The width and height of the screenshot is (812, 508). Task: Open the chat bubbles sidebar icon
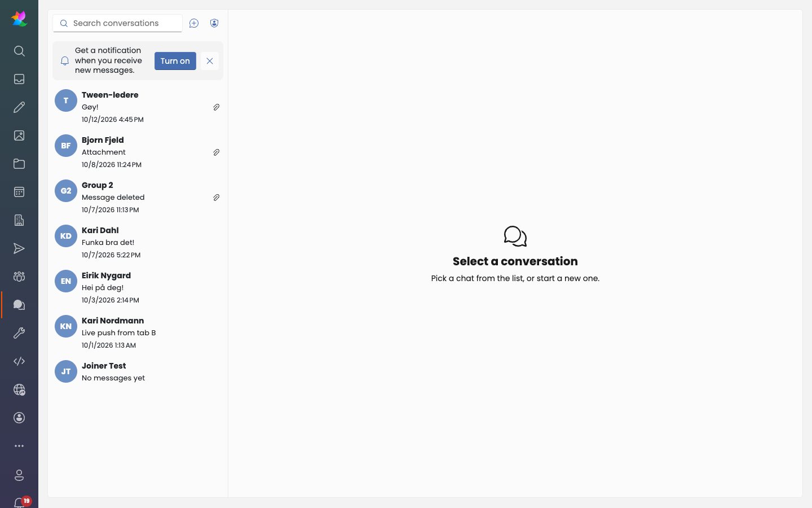point(19,305)
